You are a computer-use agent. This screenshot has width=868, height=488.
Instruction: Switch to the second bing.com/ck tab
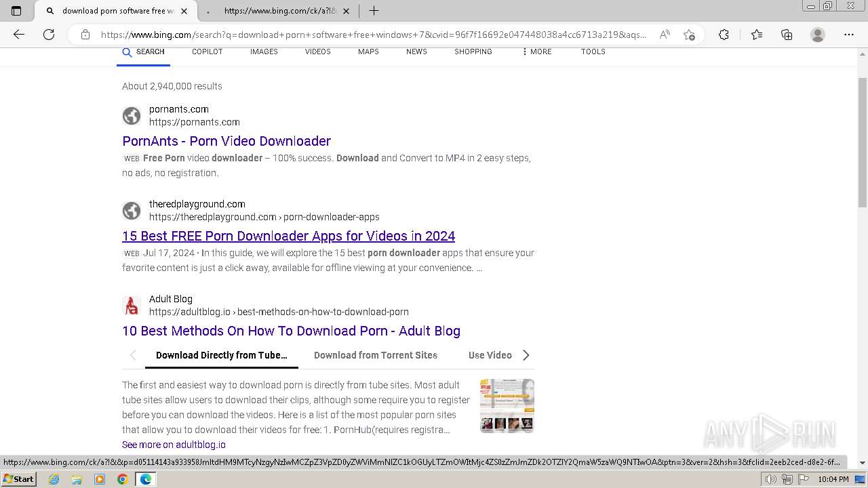[278, 11]
